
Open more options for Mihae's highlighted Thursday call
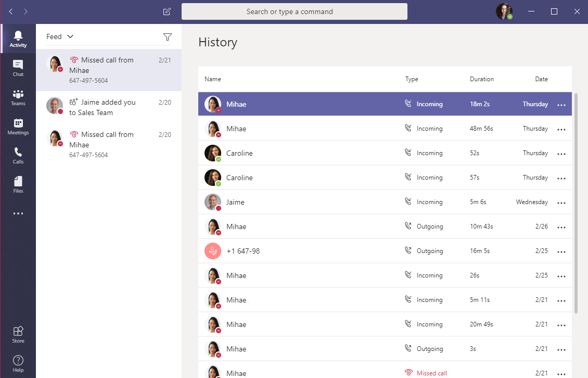(561, 104)
